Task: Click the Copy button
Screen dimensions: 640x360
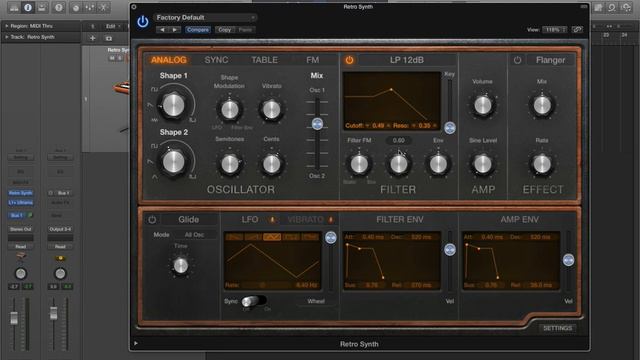Action: click(x=224, y=30)
